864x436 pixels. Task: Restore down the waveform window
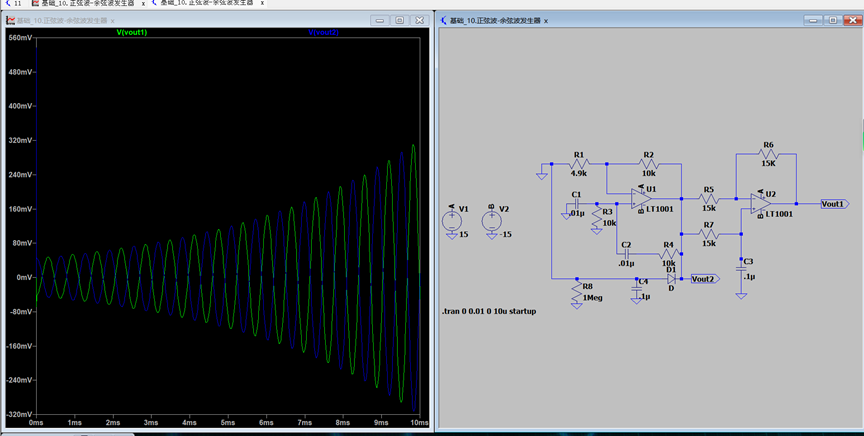click(x=399, y=20)
